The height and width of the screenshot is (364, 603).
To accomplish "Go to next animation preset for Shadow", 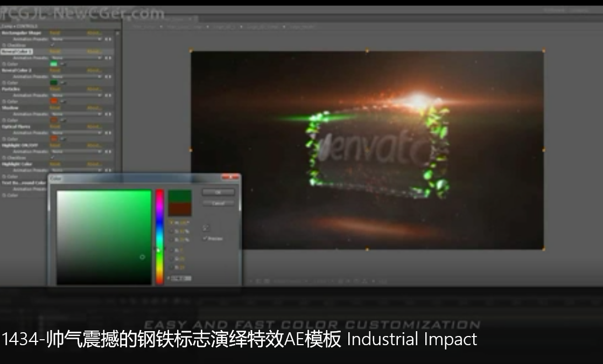I will coord(110,114).
